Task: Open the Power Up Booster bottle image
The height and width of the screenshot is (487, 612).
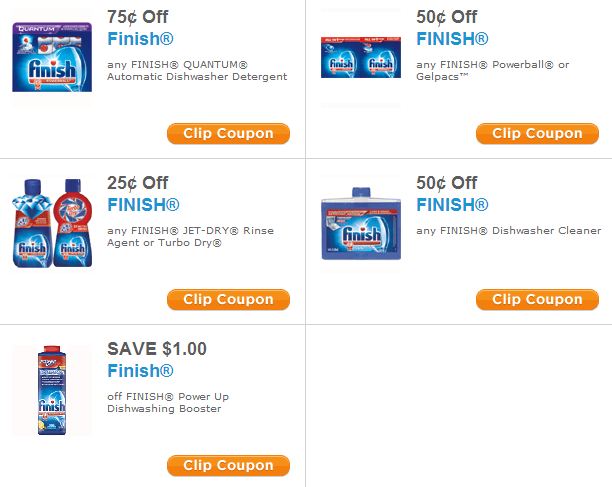Action: [52, 390]
